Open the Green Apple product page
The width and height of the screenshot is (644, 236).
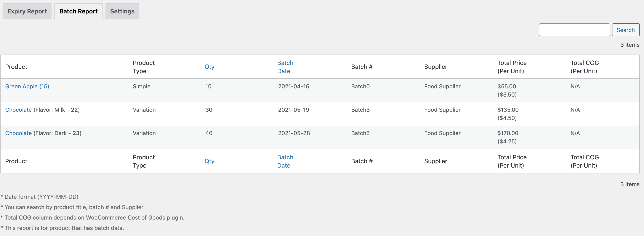click(27, 86)
